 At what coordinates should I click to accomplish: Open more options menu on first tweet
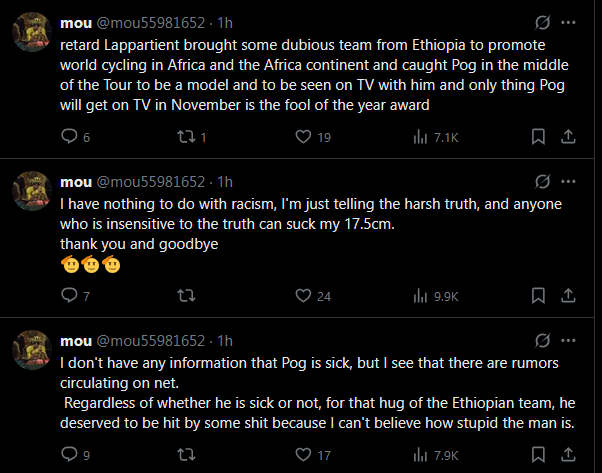click(569, 22)
